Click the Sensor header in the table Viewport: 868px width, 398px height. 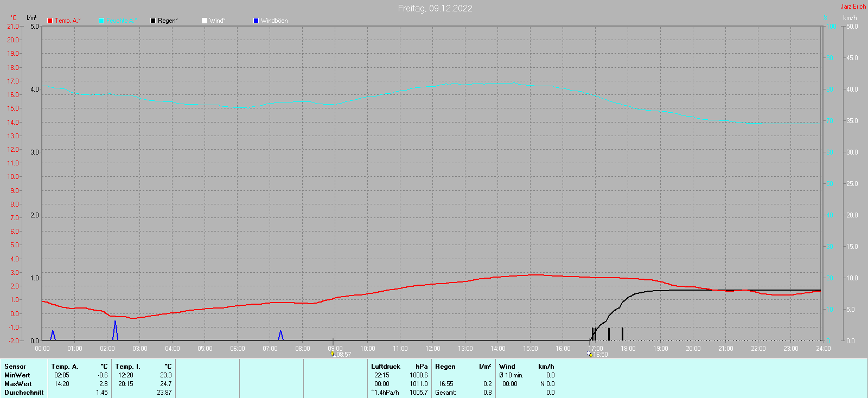[x=15, y=367]
